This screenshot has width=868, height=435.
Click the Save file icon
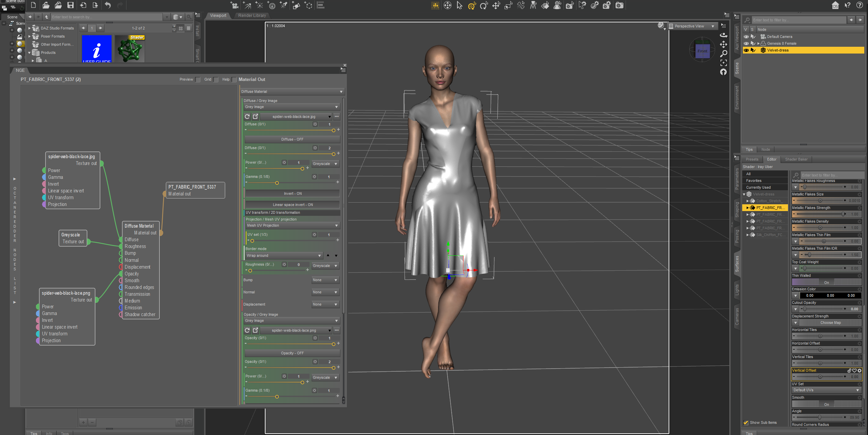(71, 5)
